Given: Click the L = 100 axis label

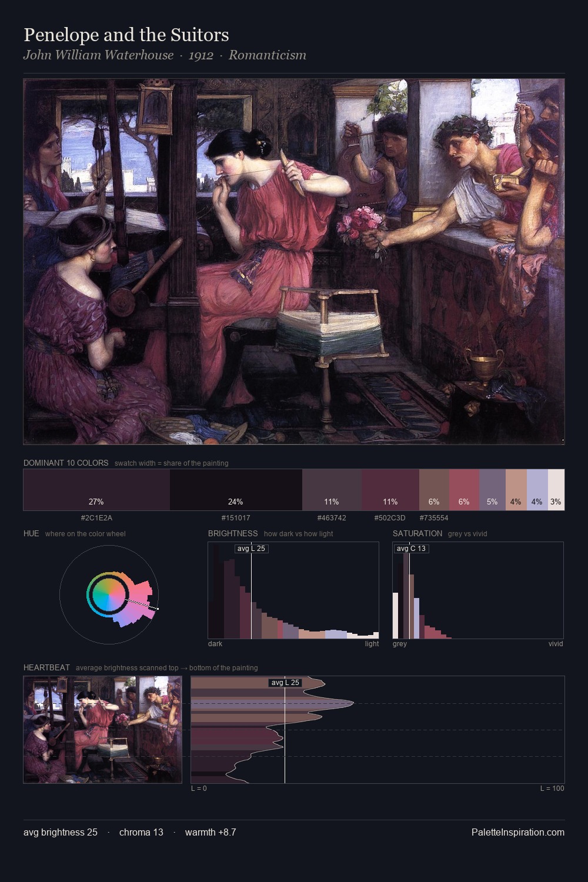Looking at the screenshot, I should point(552,789).
